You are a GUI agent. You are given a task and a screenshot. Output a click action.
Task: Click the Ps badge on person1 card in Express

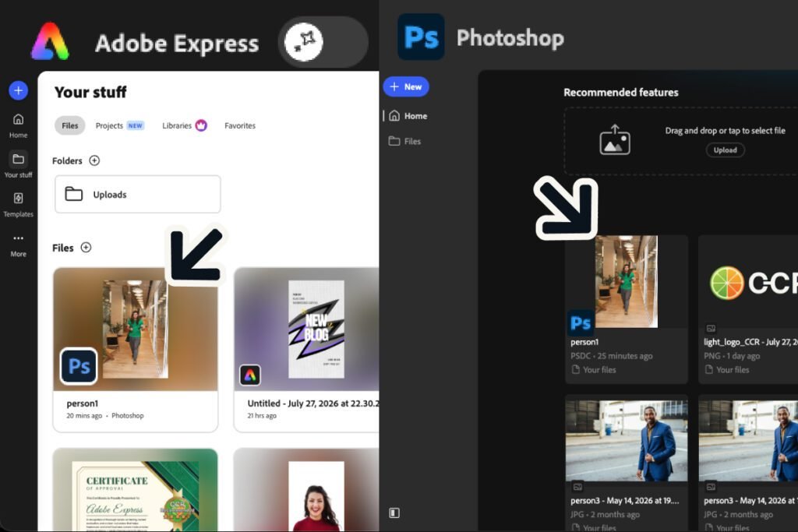pyautogui.click(x=79, y=365)
